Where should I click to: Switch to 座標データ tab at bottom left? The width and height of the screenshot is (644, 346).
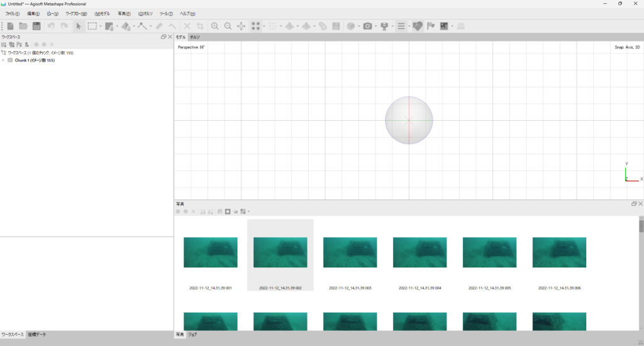coord(37,335)
